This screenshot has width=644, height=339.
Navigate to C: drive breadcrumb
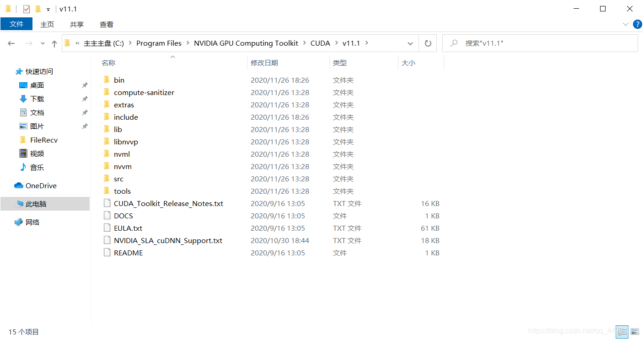[x=104, y=43]
